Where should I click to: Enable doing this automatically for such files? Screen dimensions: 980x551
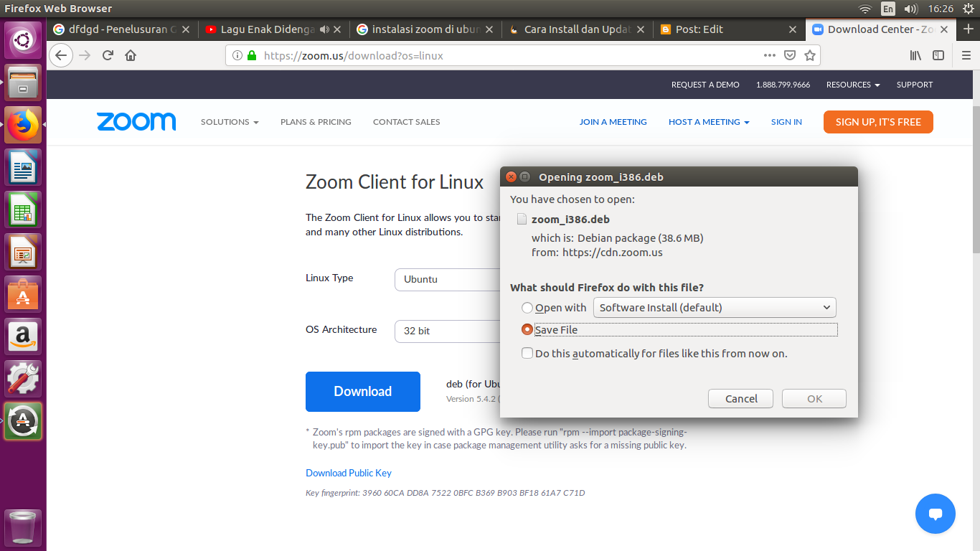click(x=527, y=353)
